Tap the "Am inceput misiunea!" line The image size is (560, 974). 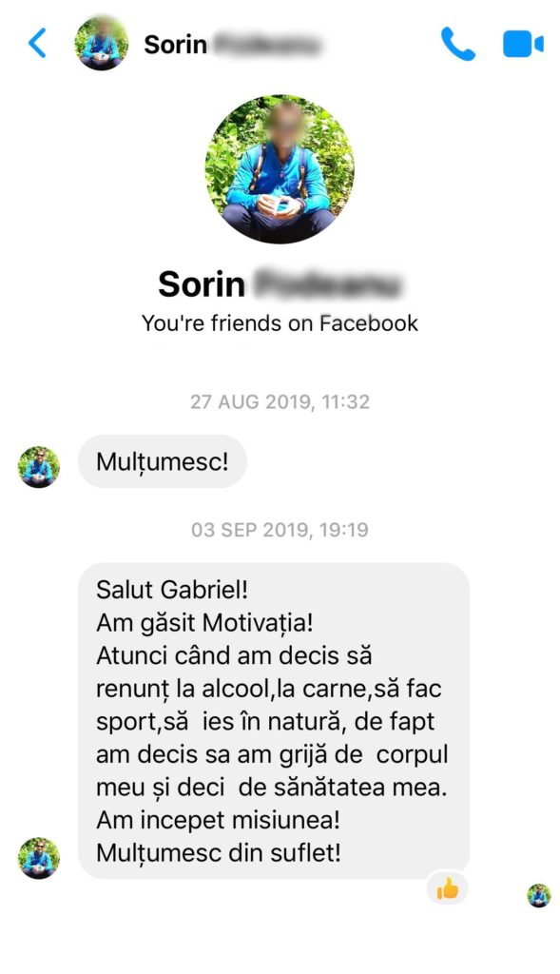click(218, 820)
